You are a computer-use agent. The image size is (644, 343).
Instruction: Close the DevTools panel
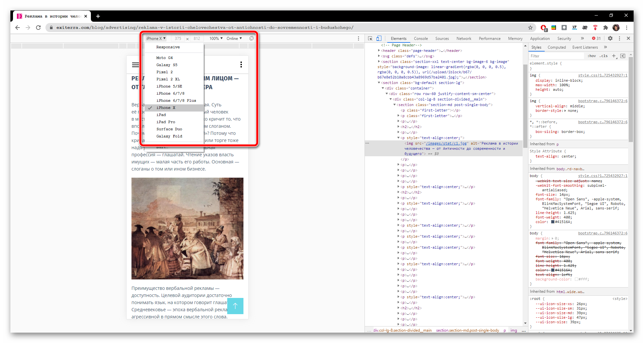coord(628,38)
